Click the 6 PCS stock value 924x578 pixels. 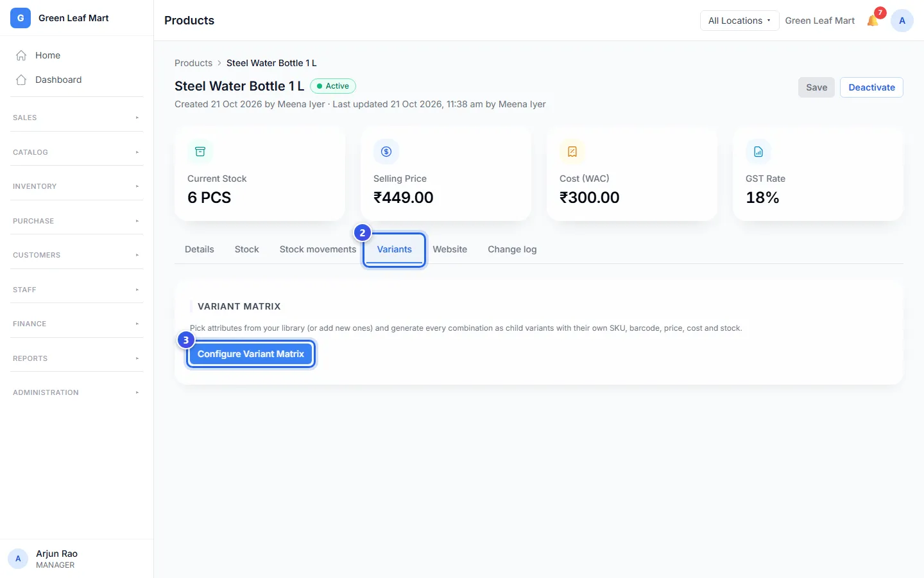click(x=209, y=197)
